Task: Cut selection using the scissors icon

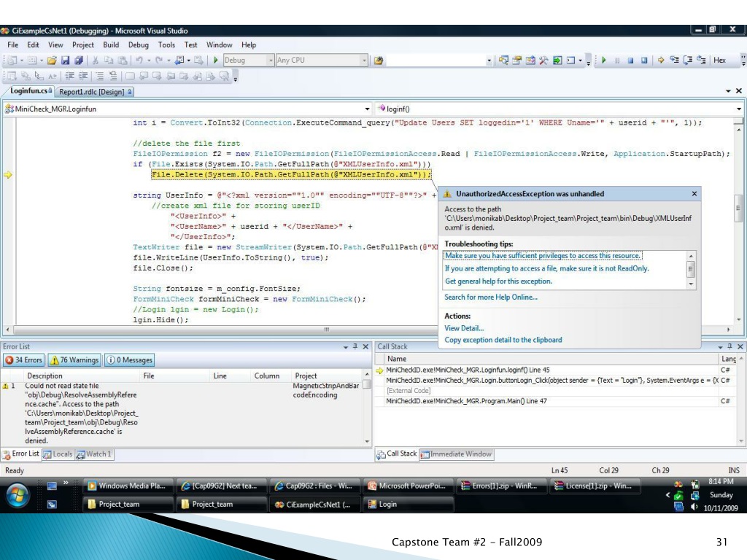Action: (x=96, y=61)
